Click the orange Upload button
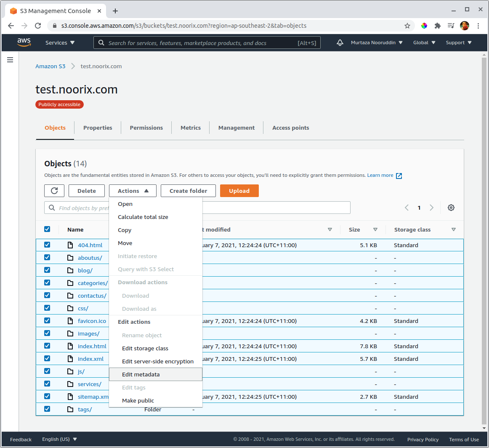This screenshot has height=448, width=489. tap(239, 191)
